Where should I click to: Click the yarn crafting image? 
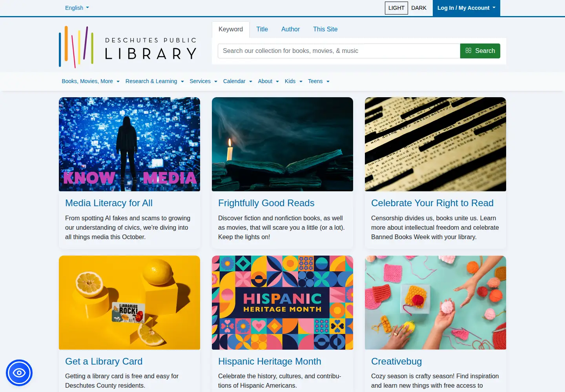tap(436, 303)
